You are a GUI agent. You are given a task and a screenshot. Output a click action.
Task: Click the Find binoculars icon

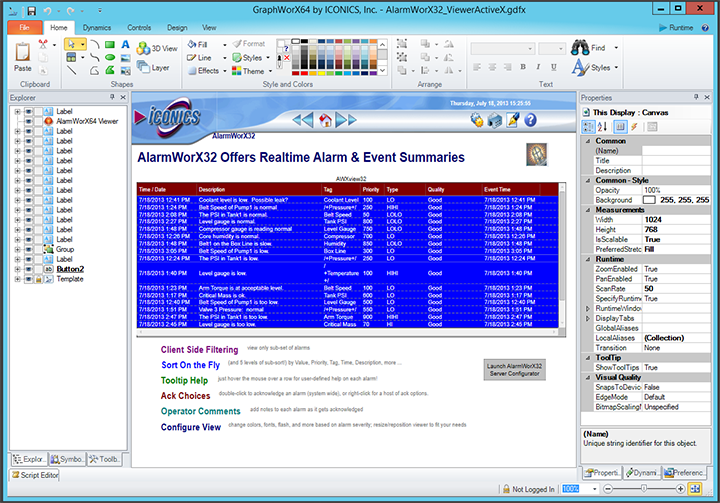click(579, 47)
